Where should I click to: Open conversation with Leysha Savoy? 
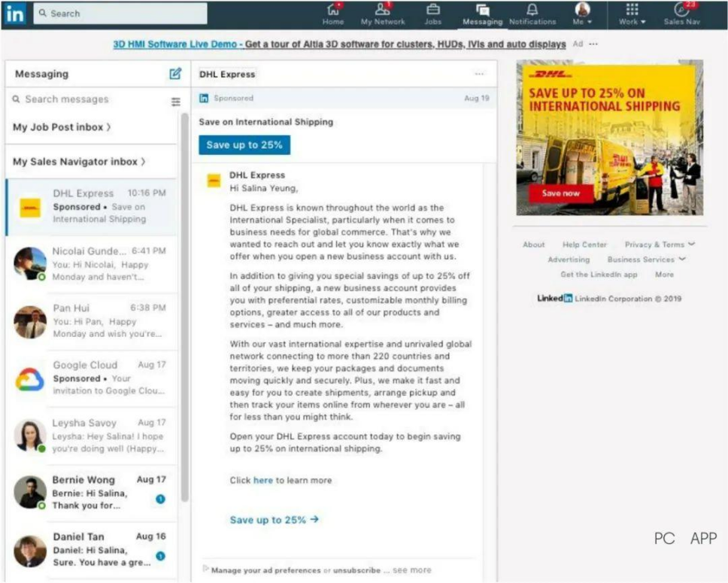(x=92, y=436)
